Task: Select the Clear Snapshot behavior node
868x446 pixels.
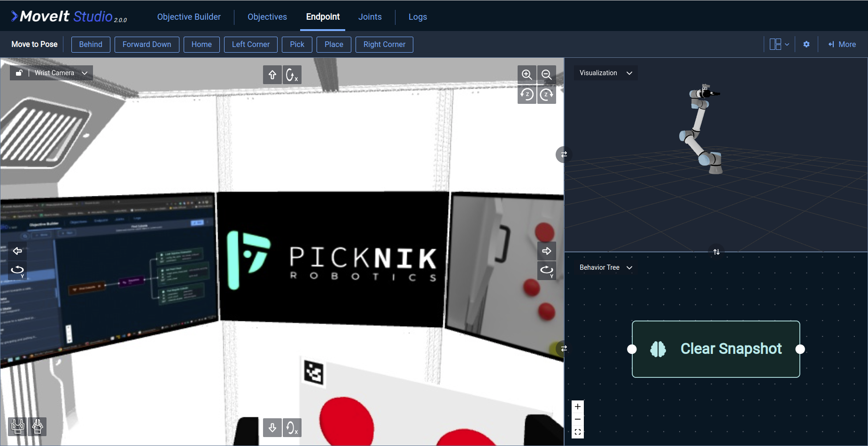Action: 716,349
